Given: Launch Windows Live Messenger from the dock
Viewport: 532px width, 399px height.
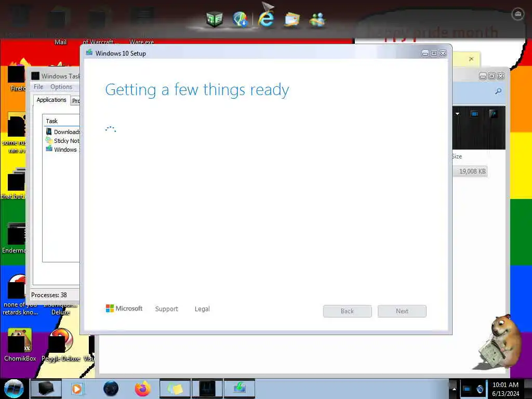Looking at the screenshot, I should click(x=317, y=20).
